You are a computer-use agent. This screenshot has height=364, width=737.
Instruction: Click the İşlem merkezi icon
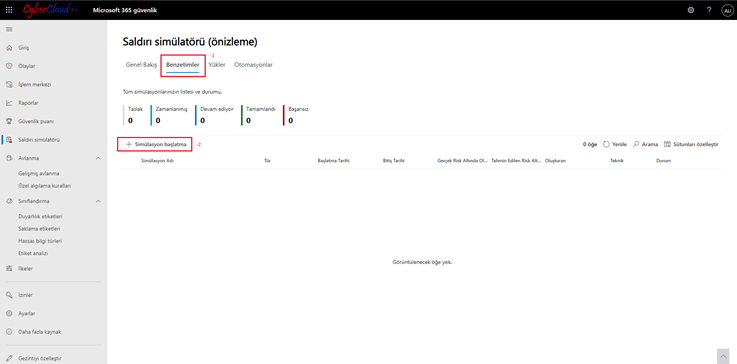(x=9, y=85)
